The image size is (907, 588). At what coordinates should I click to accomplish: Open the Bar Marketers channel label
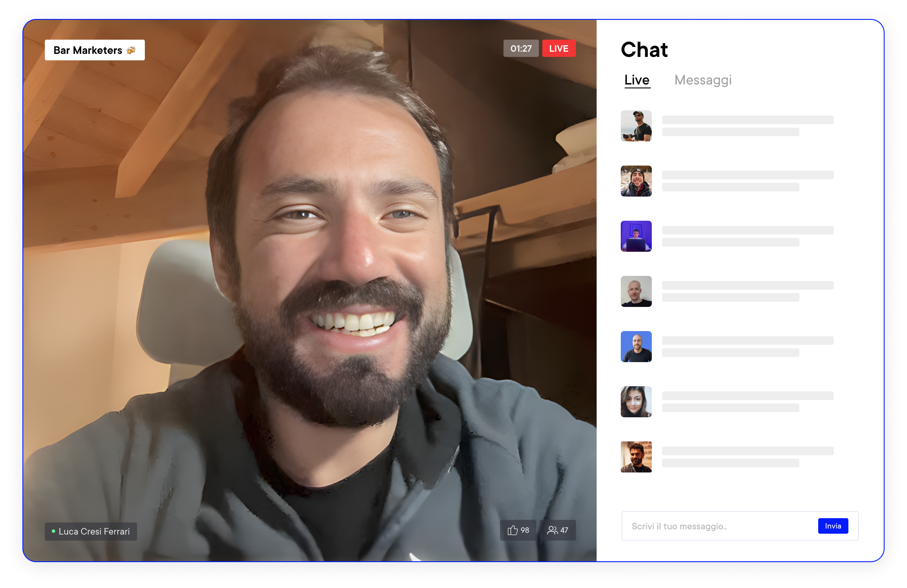click(x=88, y=50)
